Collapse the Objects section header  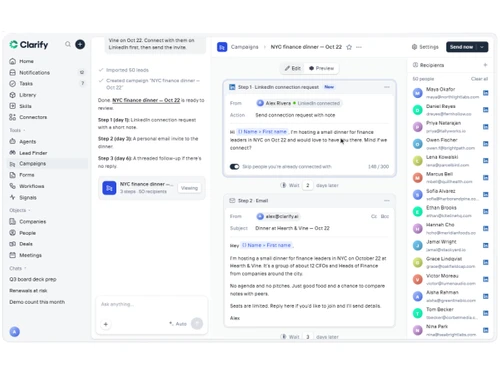pyautogui.click(x=20, y=210)
